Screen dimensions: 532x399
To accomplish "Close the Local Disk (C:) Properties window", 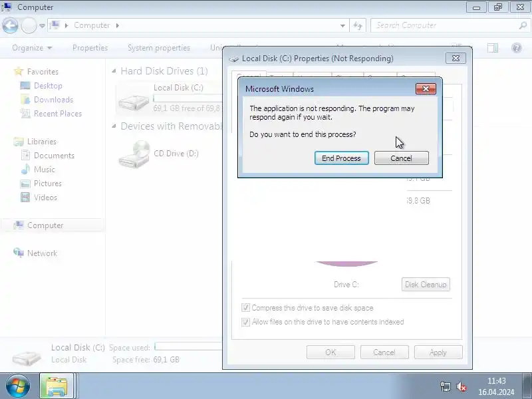I will (x=456, y=59).
